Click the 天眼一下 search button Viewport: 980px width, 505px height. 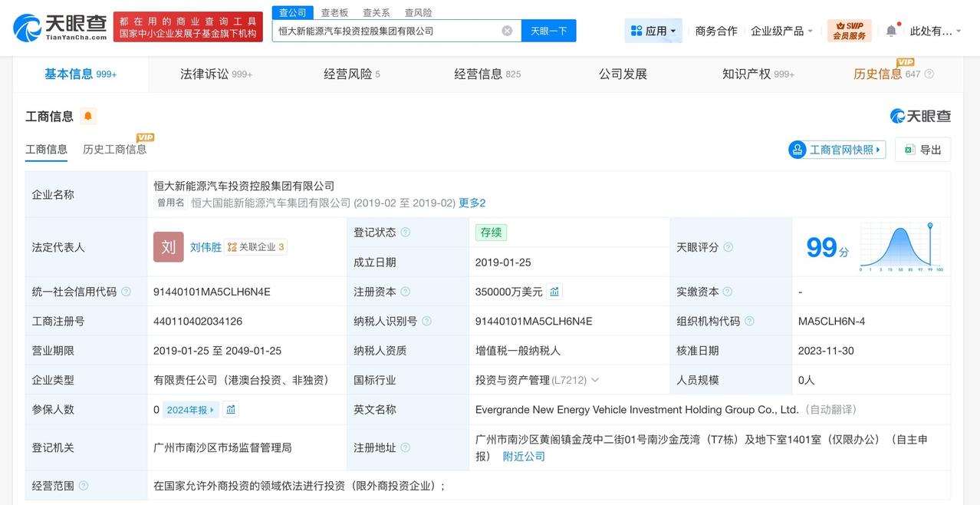point(550,30)
